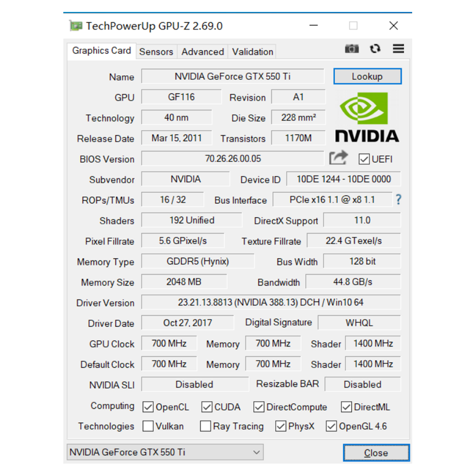
Task: Click the Driver Date field Oct 27, 2017
Action: tap(188, 323)
